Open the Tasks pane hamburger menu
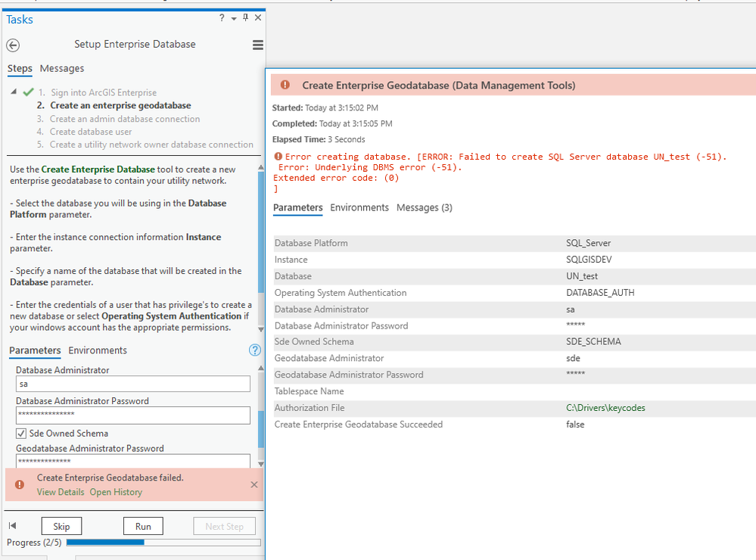The image size is (756, 560). point(258,45)
